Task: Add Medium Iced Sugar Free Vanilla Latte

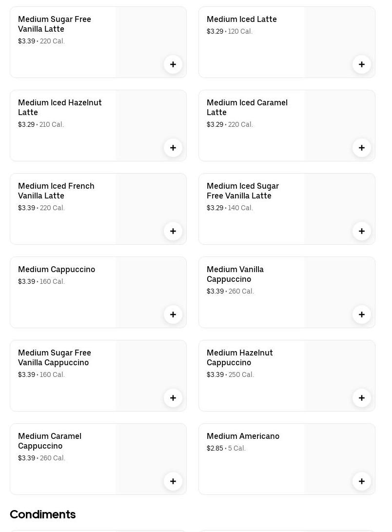Action: click(x=362, y=231)
